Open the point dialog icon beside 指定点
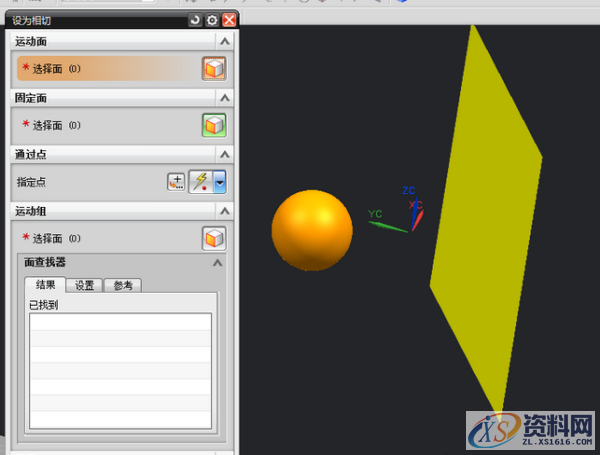The width and height of the screenshot is (600, 455). pos(176,182)
